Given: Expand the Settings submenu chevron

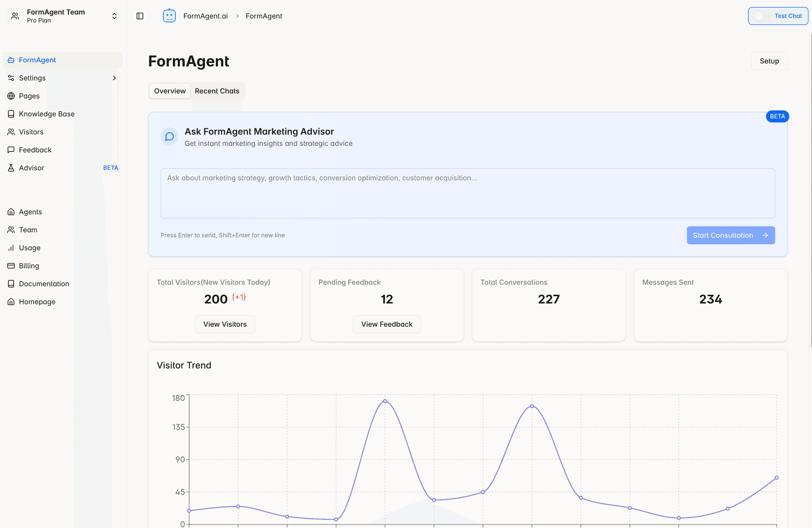Looking at the screenshot, I should click(x=114, y=78).
